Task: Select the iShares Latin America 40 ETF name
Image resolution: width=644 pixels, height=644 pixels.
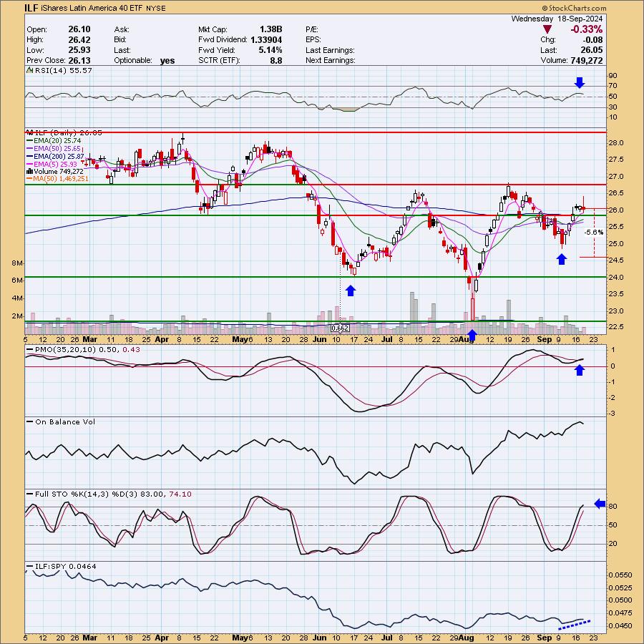Action: click(91, 8)
